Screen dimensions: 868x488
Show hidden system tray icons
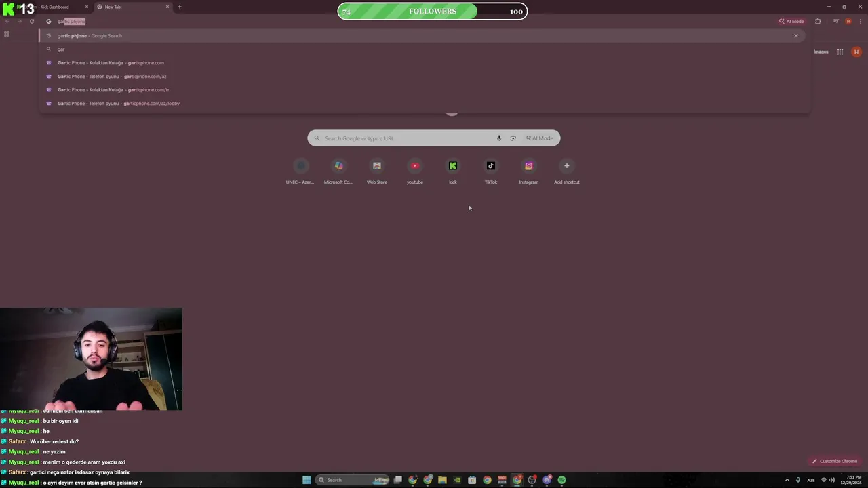pos(787,480)
